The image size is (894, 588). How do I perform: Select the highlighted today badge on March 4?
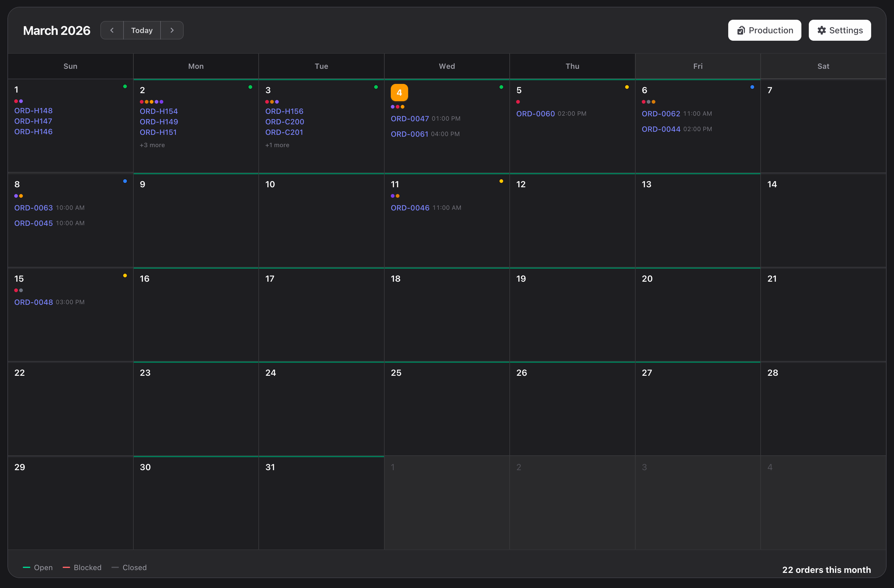point(399,92)
